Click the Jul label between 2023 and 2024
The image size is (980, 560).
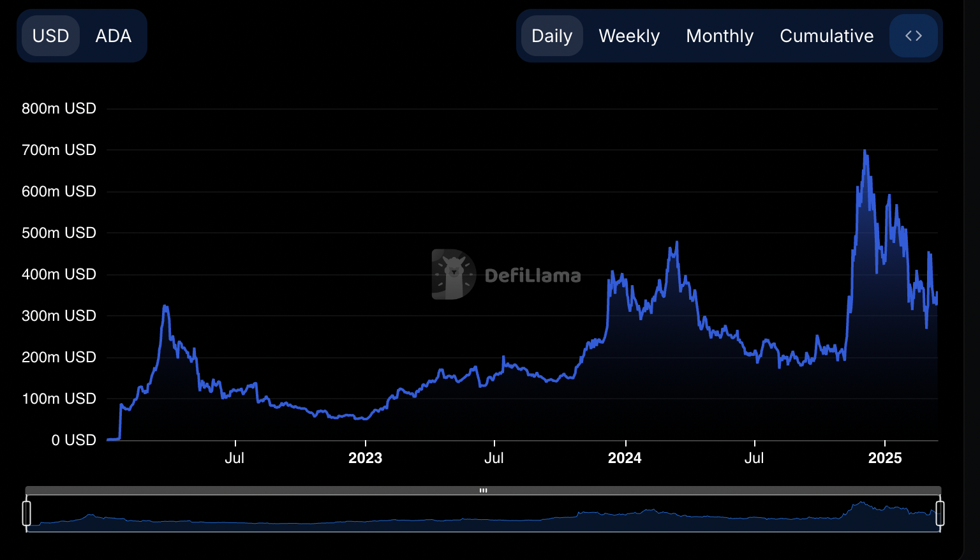click(x=494, y=458)
